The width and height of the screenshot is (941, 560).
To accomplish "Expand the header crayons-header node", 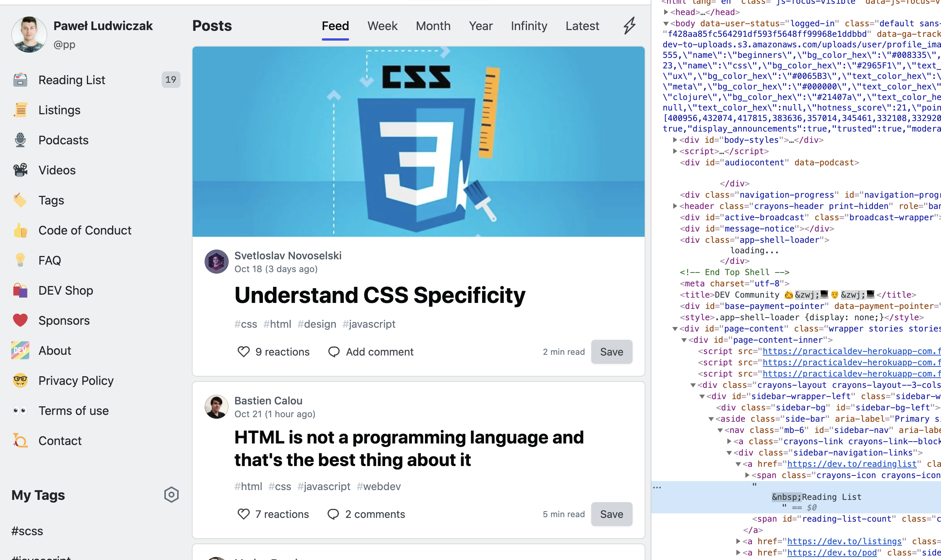I will 675,206.
